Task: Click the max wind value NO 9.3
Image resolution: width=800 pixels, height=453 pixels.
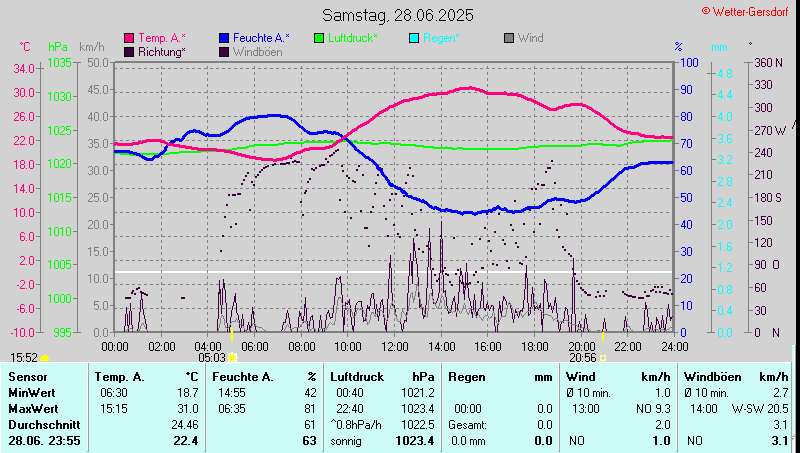Action: click(x=653, y=409)
